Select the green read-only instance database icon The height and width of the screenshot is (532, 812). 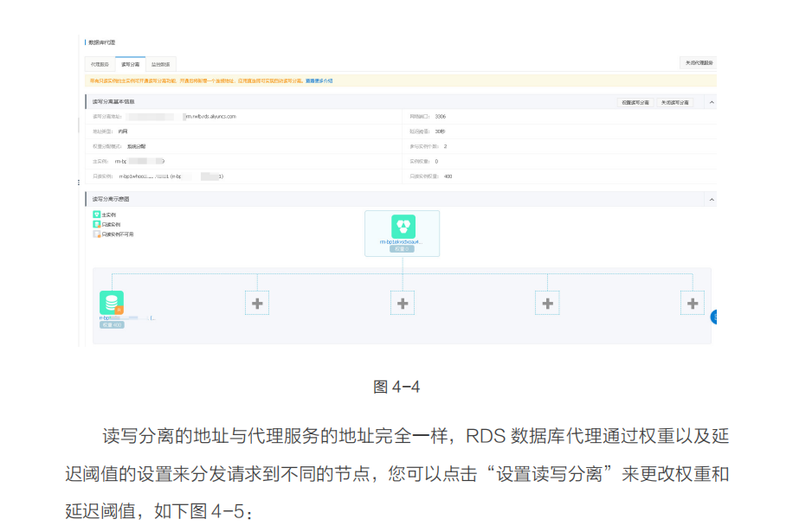(x=113, y=302)
